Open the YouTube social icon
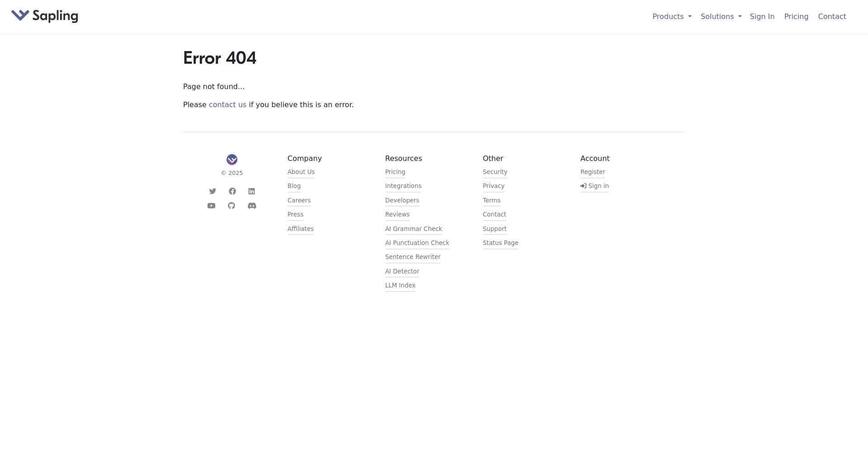Viewport: 868px width, 452px height. (x=211, y=206)
